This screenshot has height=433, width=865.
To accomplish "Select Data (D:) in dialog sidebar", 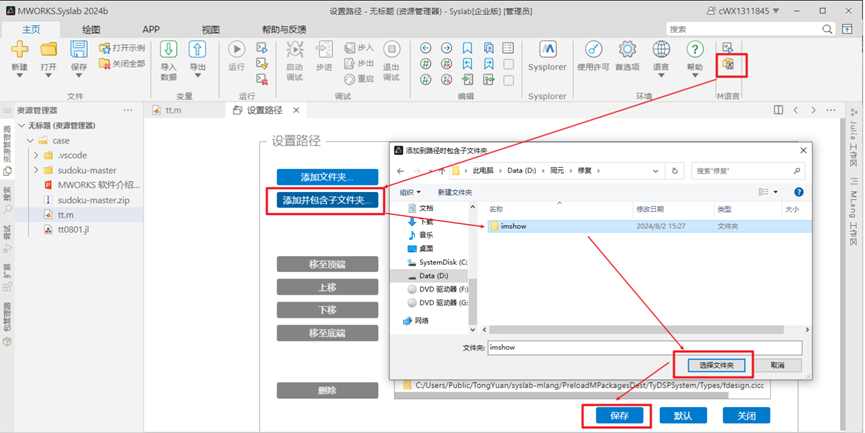I will [429, 275].
